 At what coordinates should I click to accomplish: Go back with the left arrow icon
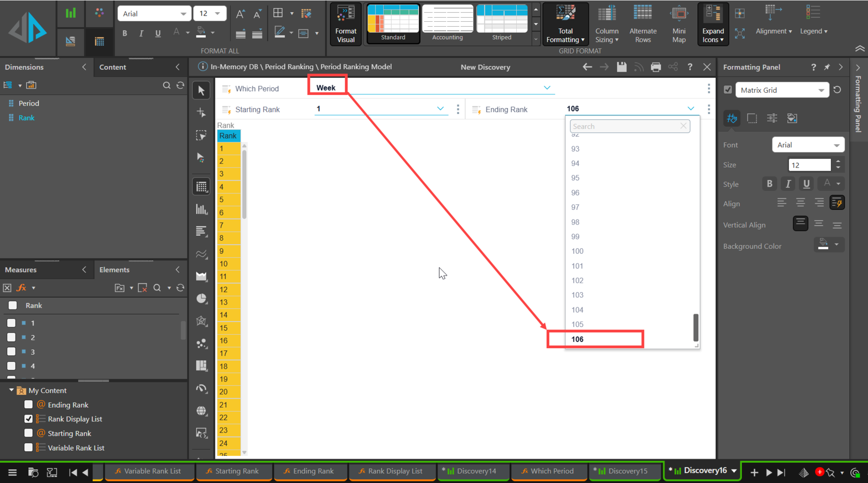pyautogui.click(x=587, y=67)
